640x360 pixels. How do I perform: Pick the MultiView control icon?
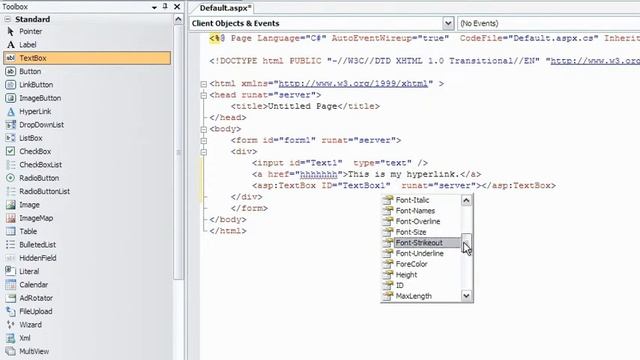(x=11, y=351)
